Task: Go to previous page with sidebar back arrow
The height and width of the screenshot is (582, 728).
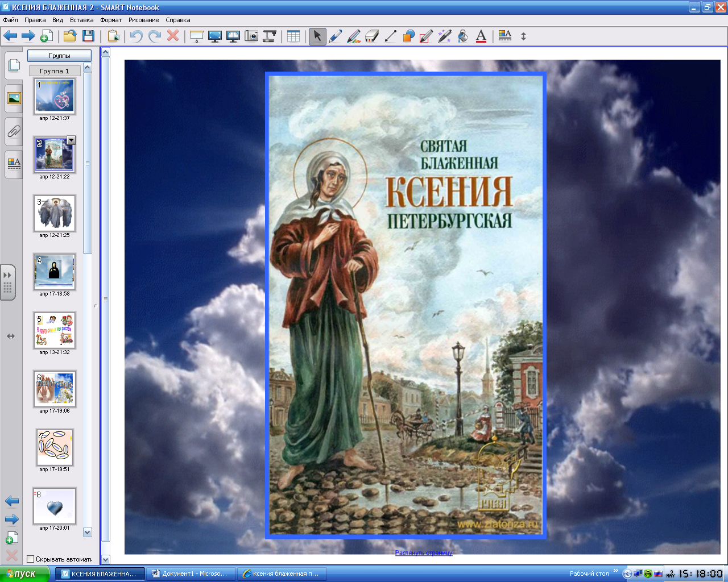Action: 12,501
